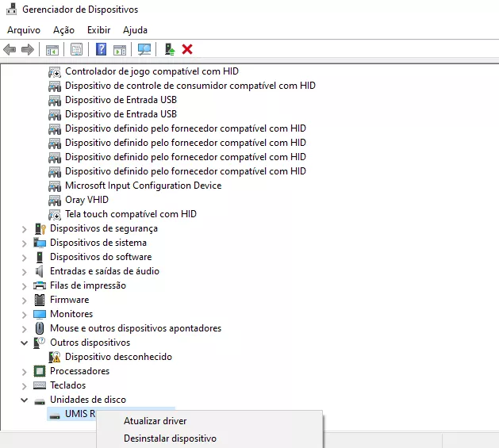Select Tela touch compatível com HID
Image resolution: width=499 pixels, height=448 pixels.
click(131, 214)
